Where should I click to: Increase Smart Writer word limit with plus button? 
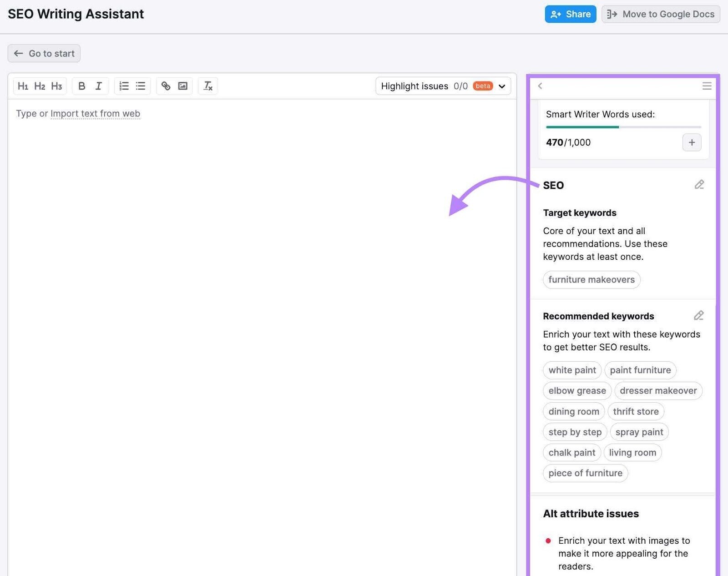click(692, 142)
